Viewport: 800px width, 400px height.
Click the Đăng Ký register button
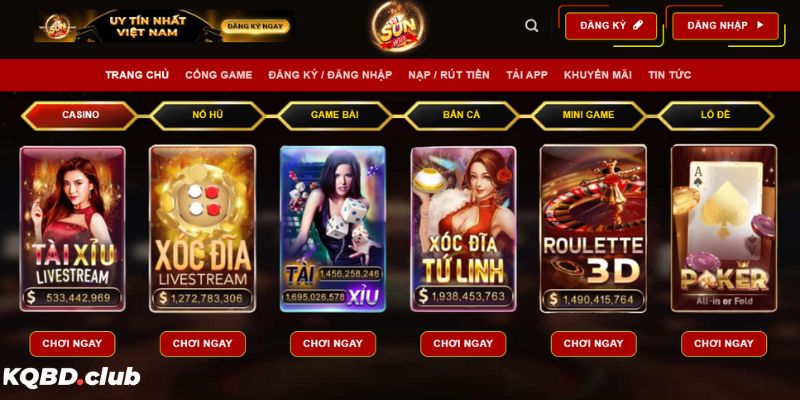click(611, 26)
